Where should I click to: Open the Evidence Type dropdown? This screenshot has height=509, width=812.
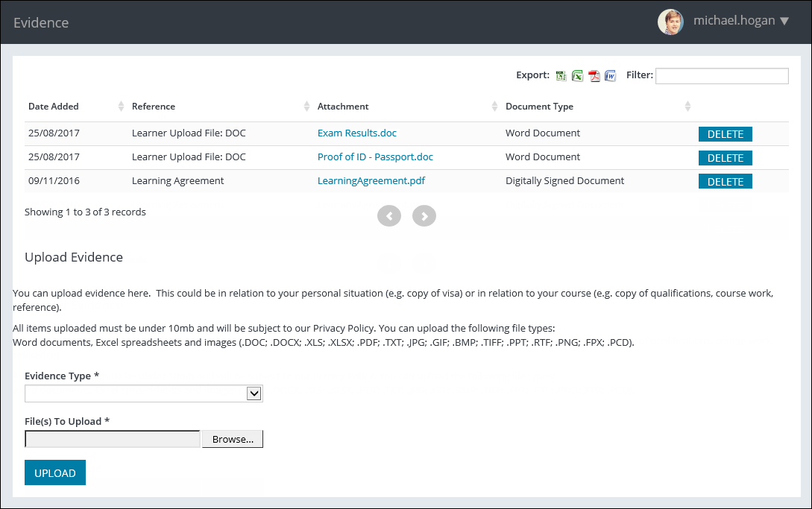pyautogui.click(x=144, y=393)
